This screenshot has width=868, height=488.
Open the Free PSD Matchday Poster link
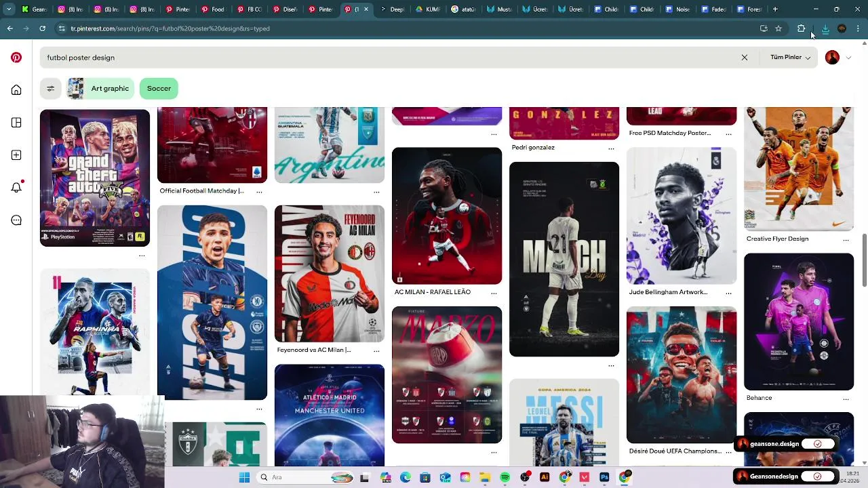pyautogui.click(x=670, y=134)
